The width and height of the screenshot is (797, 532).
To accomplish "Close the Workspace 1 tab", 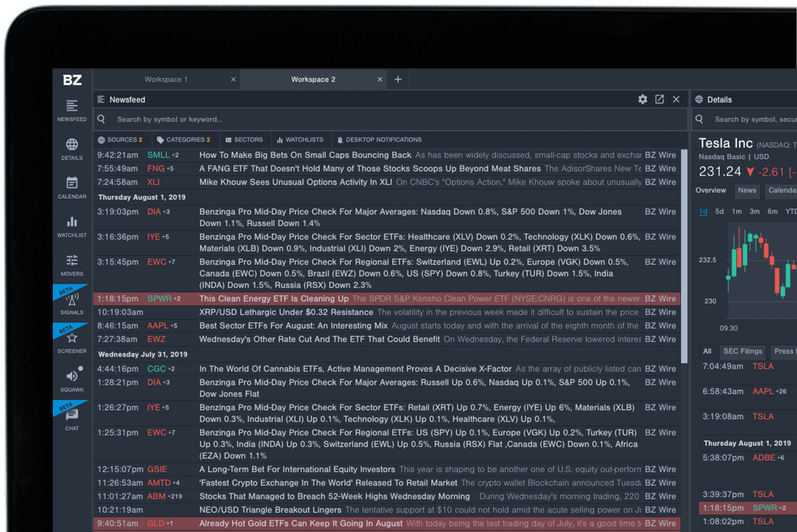I will pyautogui.click(x=234, y=79).
